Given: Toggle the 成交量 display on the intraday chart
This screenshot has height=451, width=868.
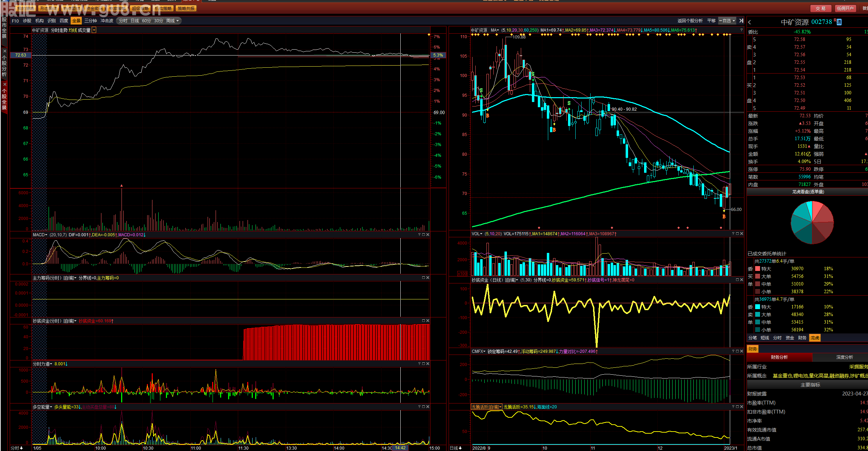Looking at the screenshot, I should (84, 31).
